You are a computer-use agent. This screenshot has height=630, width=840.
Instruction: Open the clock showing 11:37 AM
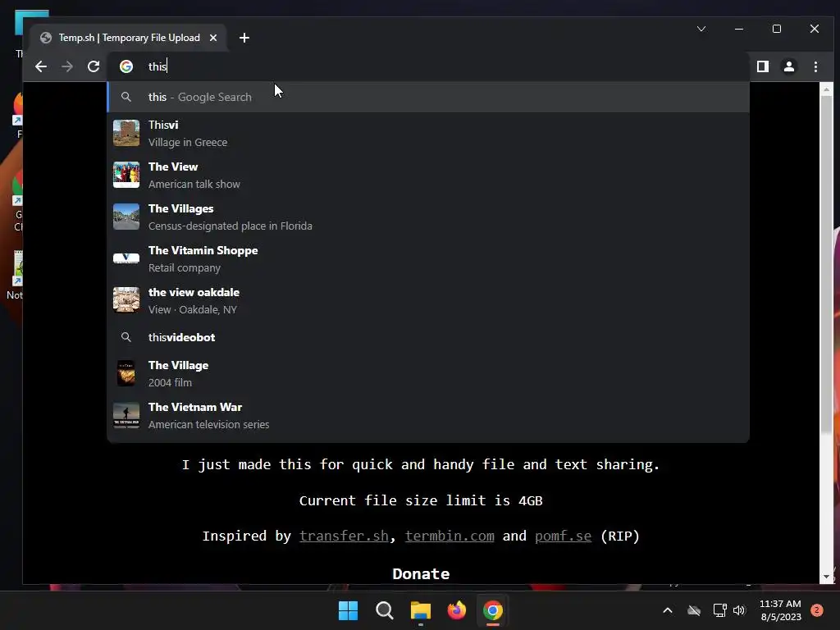click(781, 610)
